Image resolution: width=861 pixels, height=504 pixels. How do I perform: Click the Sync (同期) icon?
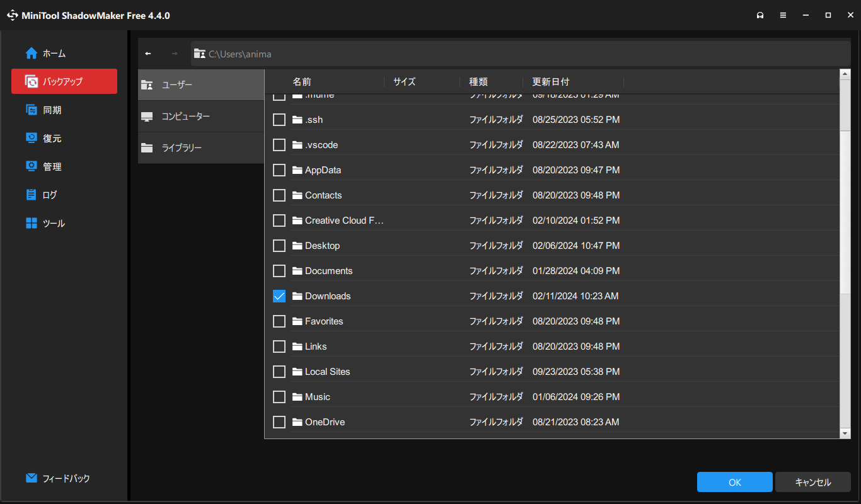click(32, 110)
